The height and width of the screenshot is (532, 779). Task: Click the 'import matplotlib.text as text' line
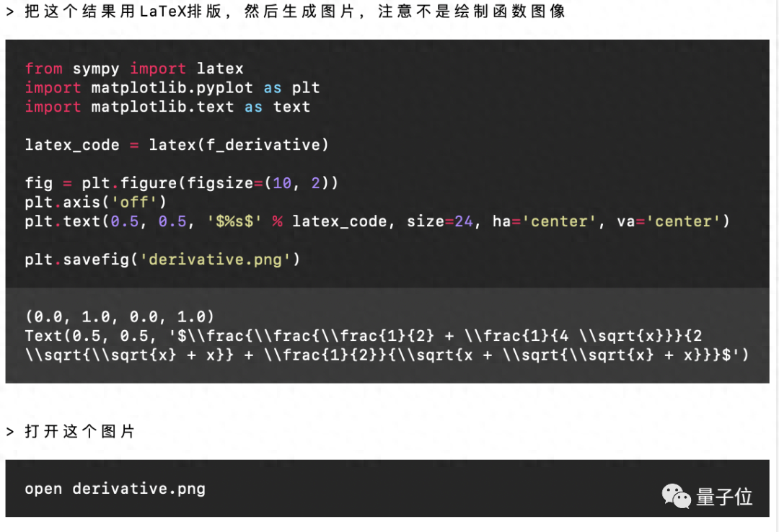pos(167,107)
